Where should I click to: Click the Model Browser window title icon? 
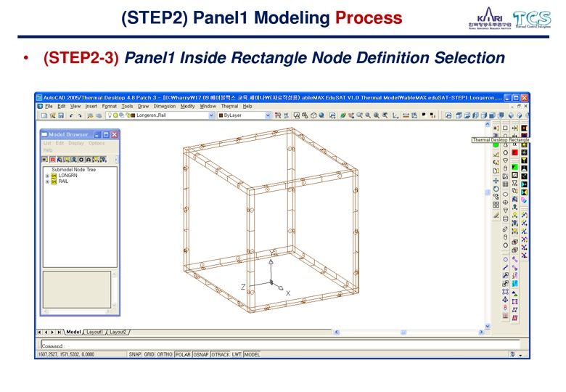pos(44,134)
